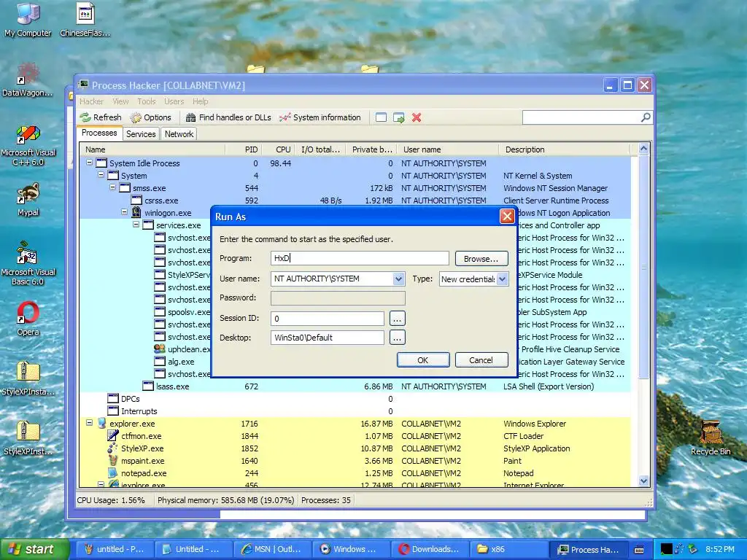Select the DPCs row
Screen dimensions: 747x560
pyautogui.click(x=355, y=399)
